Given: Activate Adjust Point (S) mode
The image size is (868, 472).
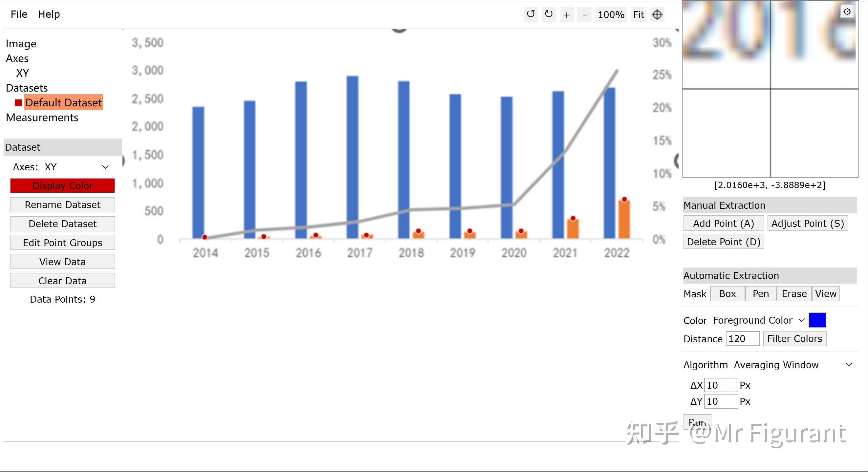Looking at the screenshot, I should point(808,224).
